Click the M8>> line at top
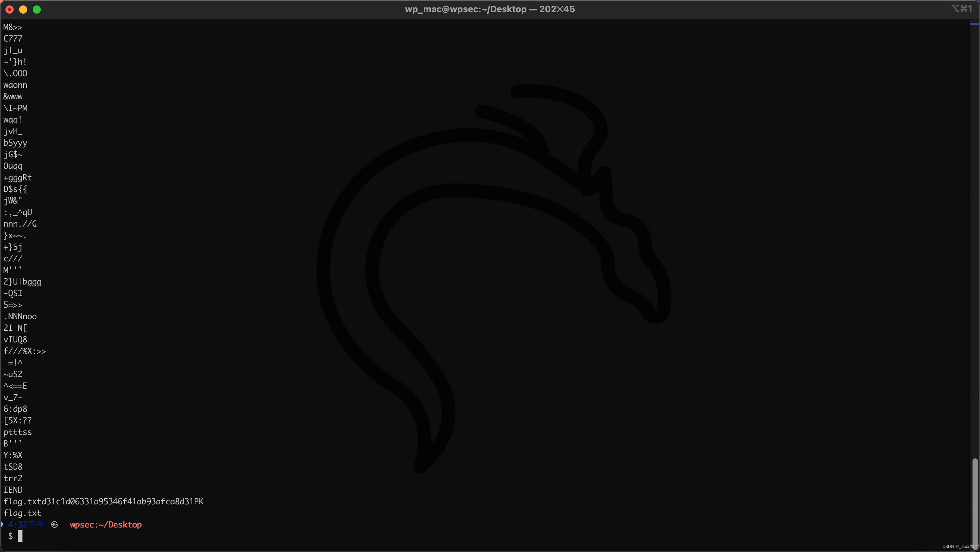This screenshot has width=980, height=552. tap(13, 27)
